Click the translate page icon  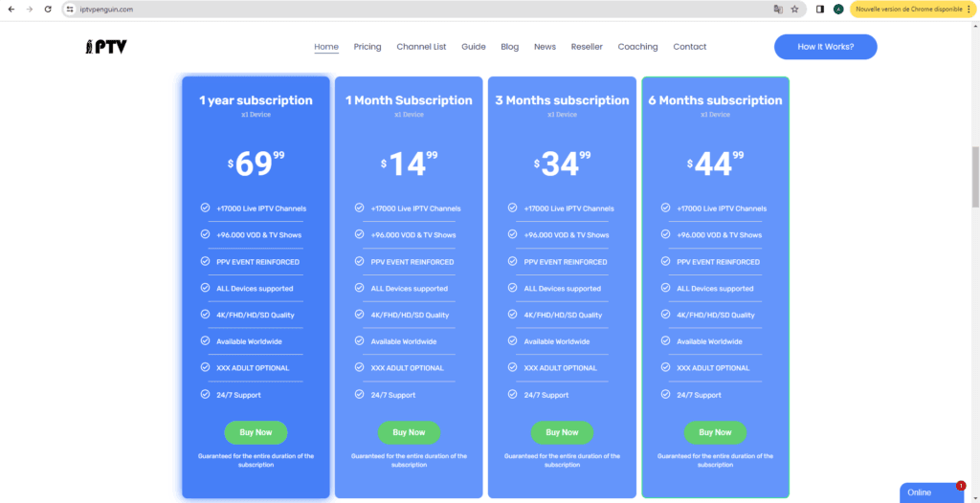[x=778, y=9]
